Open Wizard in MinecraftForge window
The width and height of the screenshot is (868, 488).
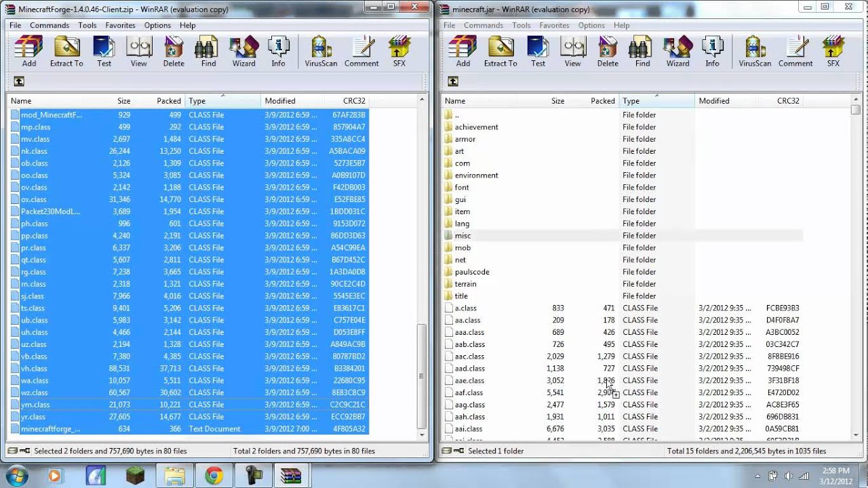[244, 52]
